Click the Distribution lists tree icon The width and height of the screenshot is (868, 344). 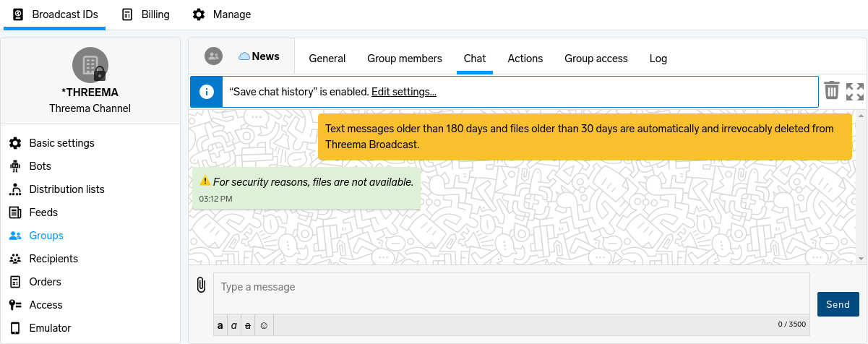pos(14,189)
